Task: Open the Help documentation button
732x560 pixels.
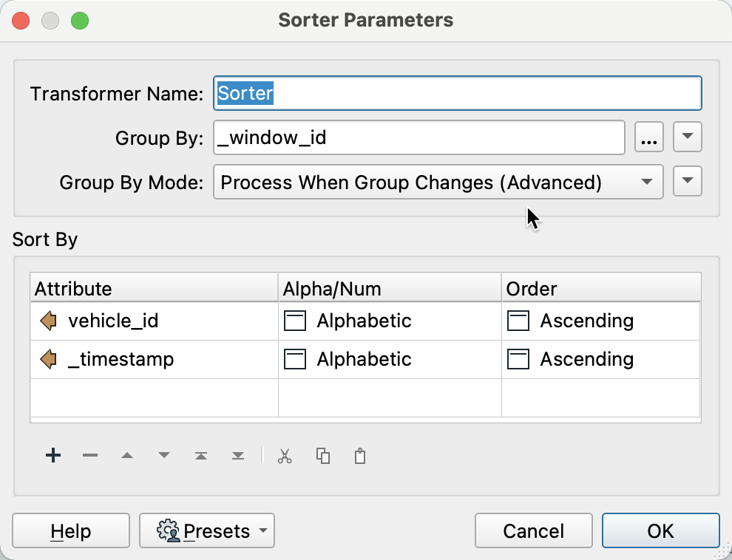Action: click(x=71, y=530)
